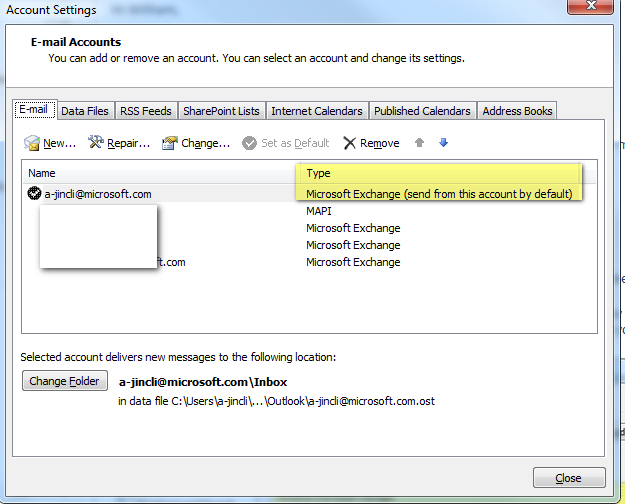
Task: Switch to Address Books tab
Action: coord(517,111)
